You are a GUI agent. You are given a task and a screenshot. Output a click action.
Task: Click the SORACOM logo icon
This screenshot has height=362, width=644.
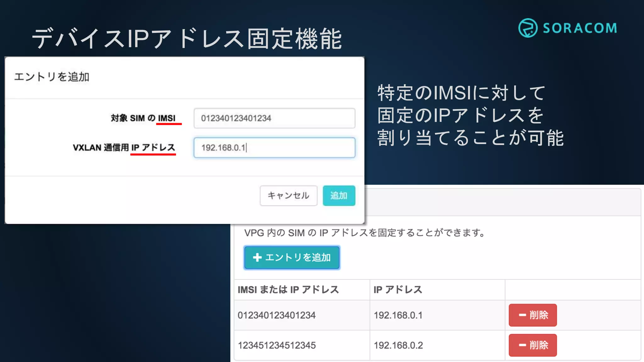point(528,28)
